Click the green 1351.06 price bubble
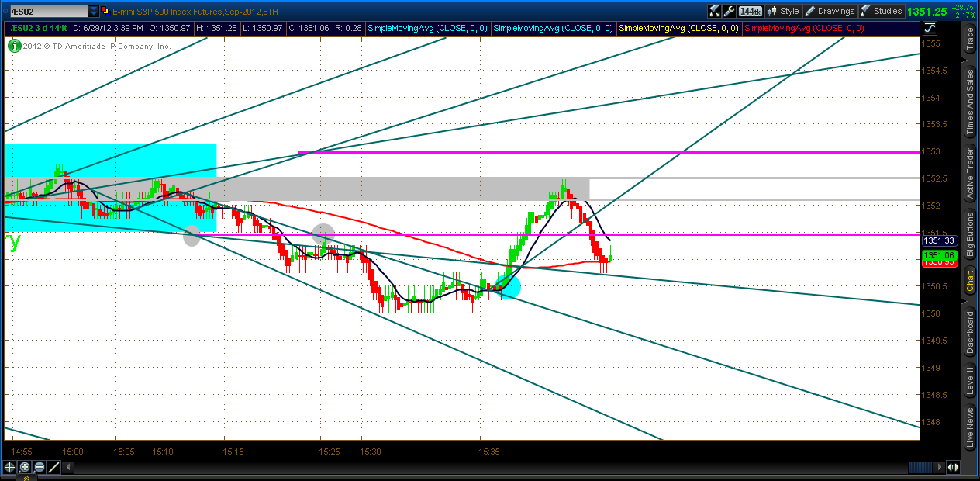The width and height of the screenshot is (980, 481). tap(939, 255)
